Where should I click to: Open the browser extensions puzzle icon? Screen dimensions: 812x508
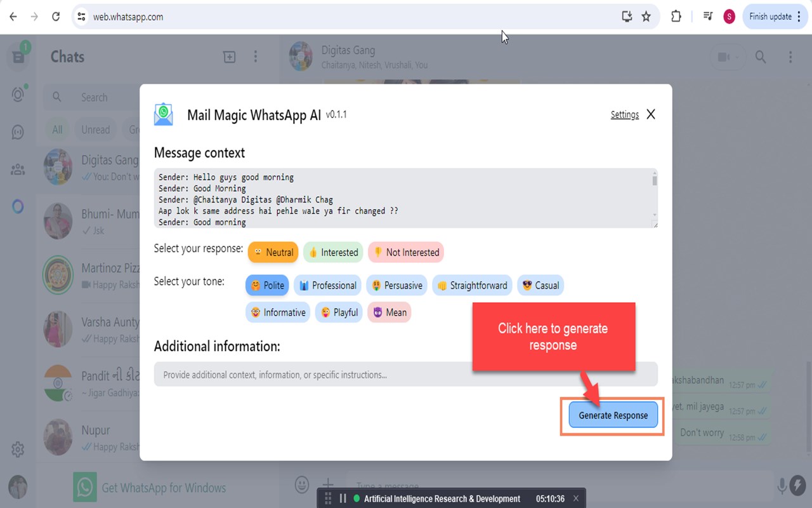tap(676, 17)
